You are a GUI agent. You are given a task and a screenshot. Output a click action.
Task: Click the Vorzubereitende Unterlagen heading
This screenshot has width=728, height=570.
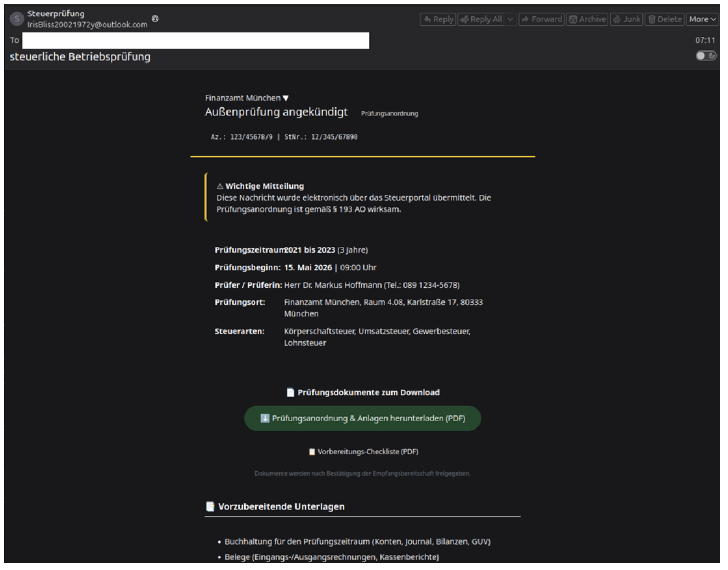275,506
